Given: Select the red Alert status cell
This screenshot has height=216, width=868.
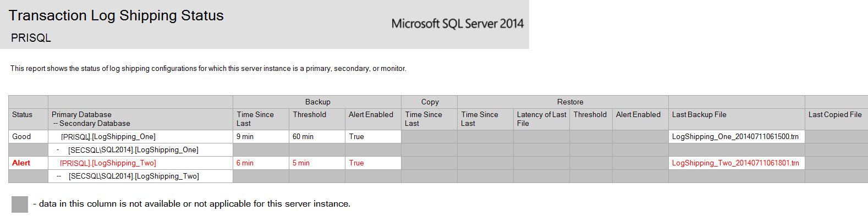Looking at the screenshot, I should [29, 163].
